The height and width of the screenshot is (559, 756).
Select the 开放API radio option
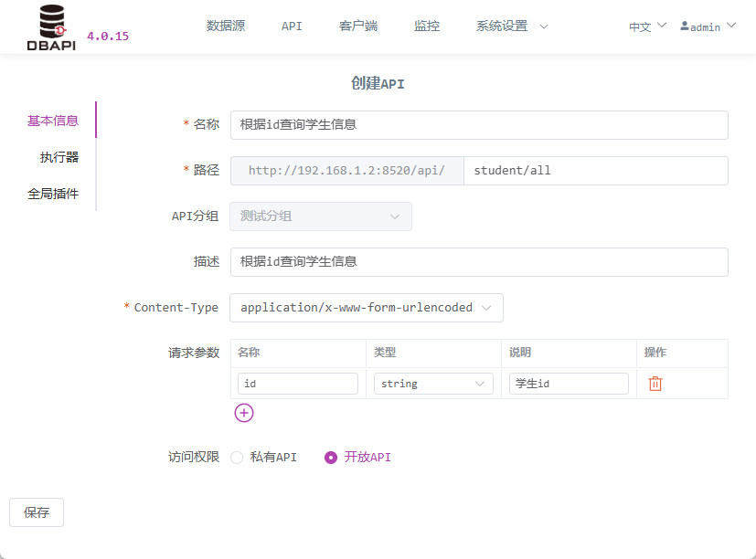coord(331,458)
